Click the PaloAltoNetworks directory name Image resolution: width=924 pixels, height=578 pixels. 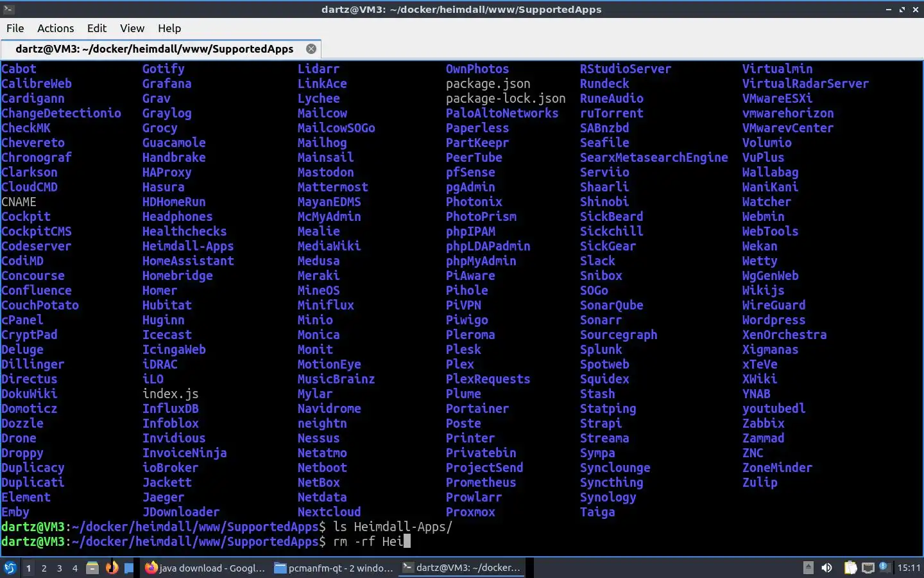(502, 113)
